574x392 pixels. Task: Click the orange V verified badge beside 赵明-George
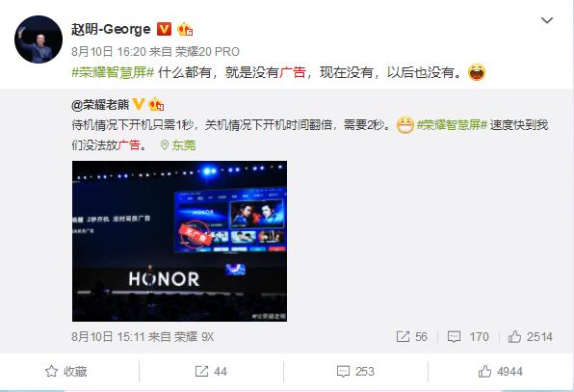tap(164, 29)
